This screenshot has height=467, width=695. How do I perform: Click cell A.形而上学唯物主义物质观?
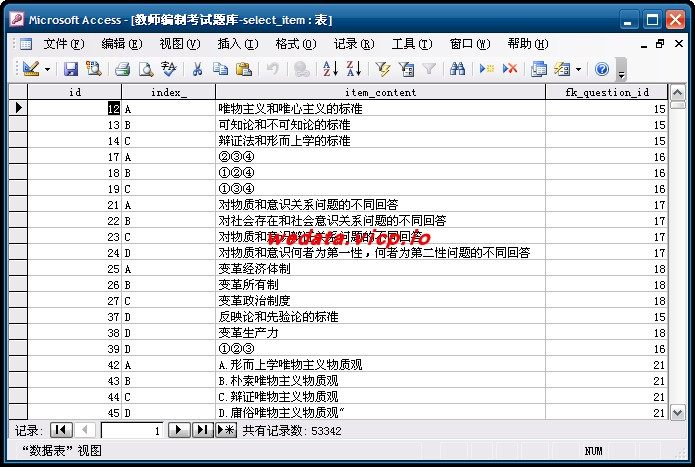pos(380,365)
